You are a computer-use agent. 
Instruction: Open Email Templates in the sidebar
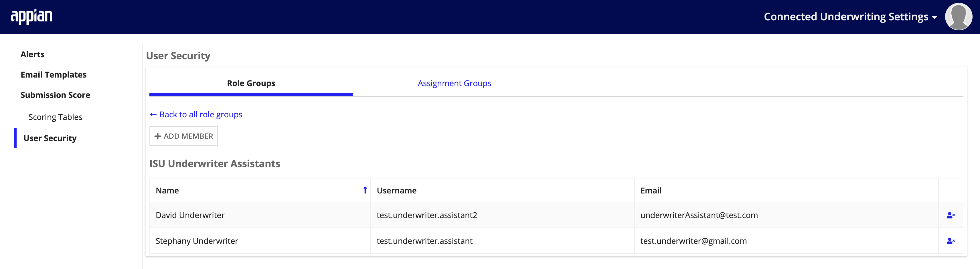[54, 75]
